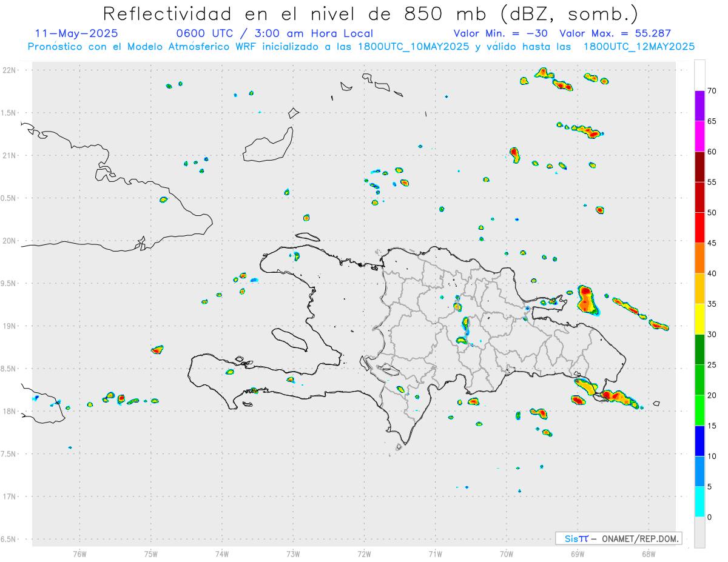Image resolution: width=728 pixels, height=562 pixels.
Task: Click the 'Valor Max. = 55.287' text
Action: pyautogui.click(x=615, y=33)
